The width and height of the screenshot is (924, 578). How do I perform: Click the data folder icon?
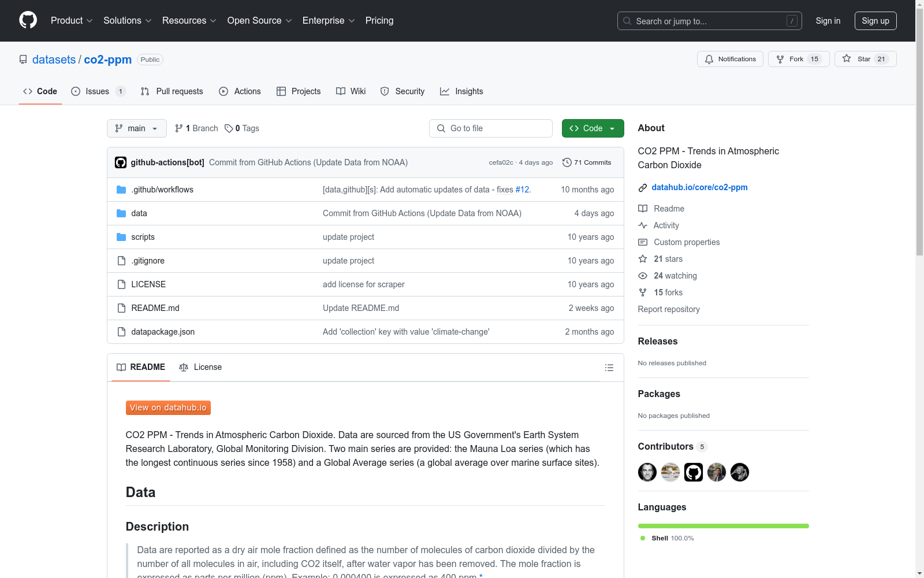point(121,213)
